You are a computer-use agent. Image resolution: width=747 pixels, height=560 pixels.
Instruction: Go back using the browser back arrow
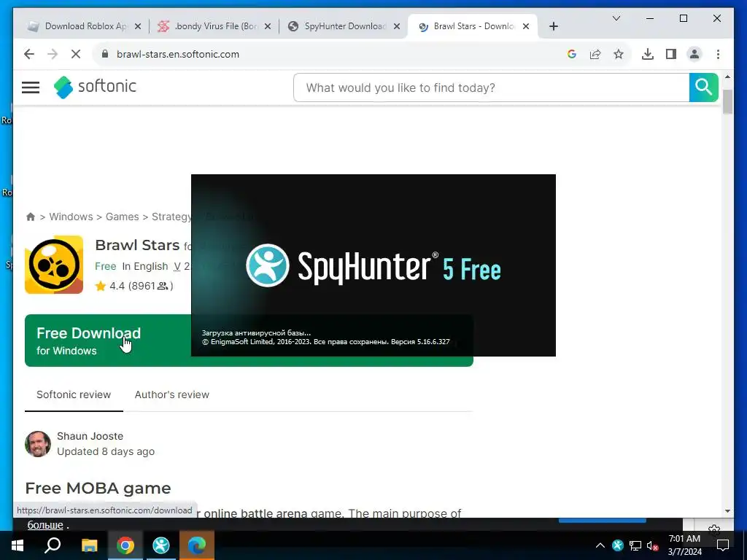coord(29,54)
